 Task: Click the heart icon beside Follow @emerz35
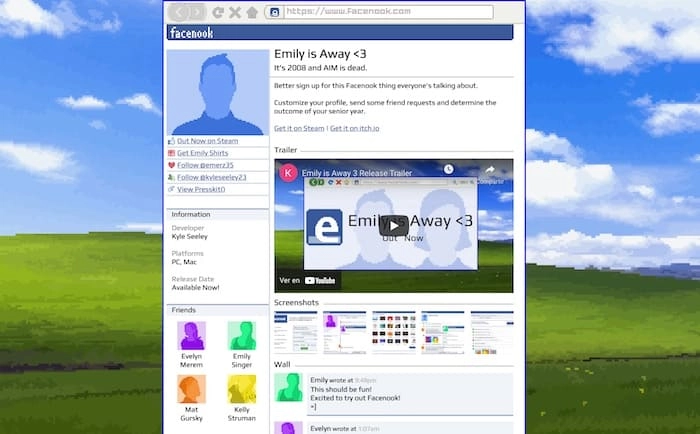[171, 165]
